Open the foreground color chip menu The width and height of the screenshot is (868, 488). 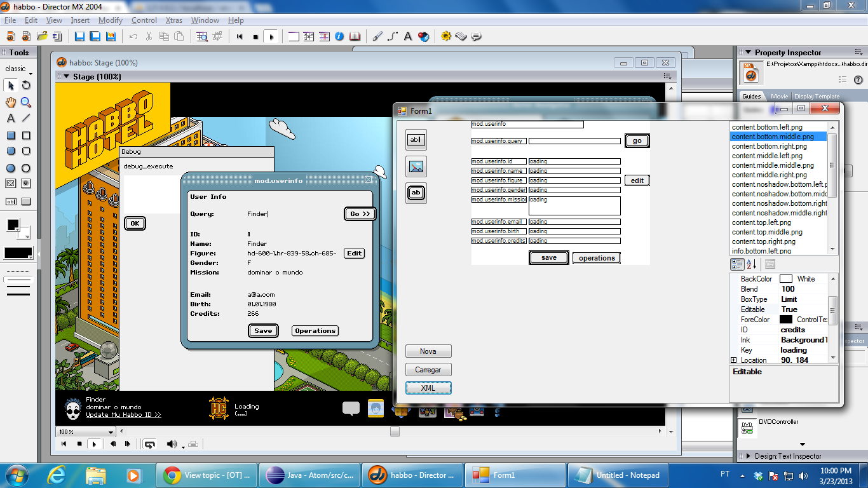click(13, 224)
